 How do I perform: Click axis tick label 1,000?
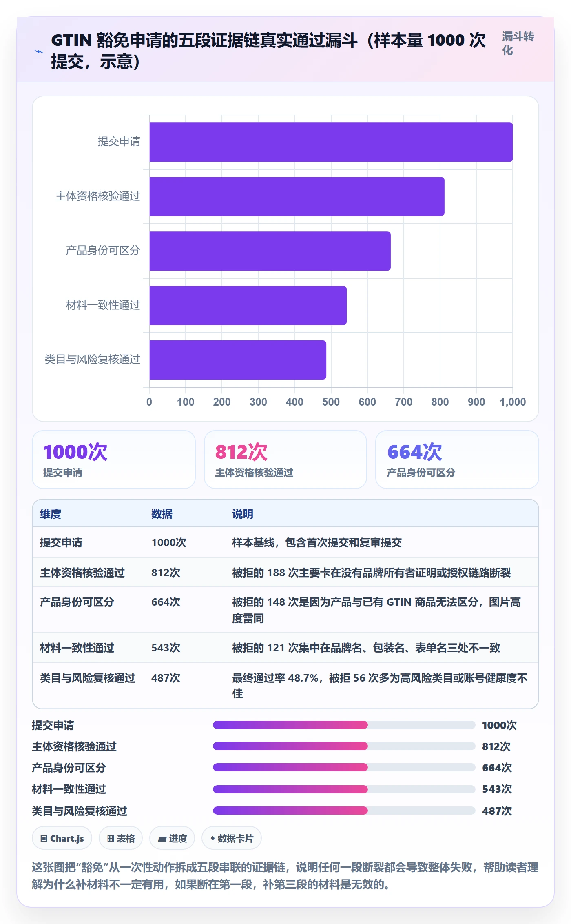point(513,402)
